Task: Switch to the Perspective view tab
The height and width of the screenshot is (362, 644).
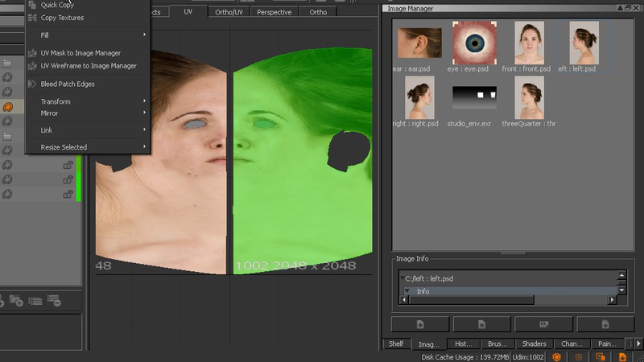Action: pyautogui.click(x=274, y=12)
